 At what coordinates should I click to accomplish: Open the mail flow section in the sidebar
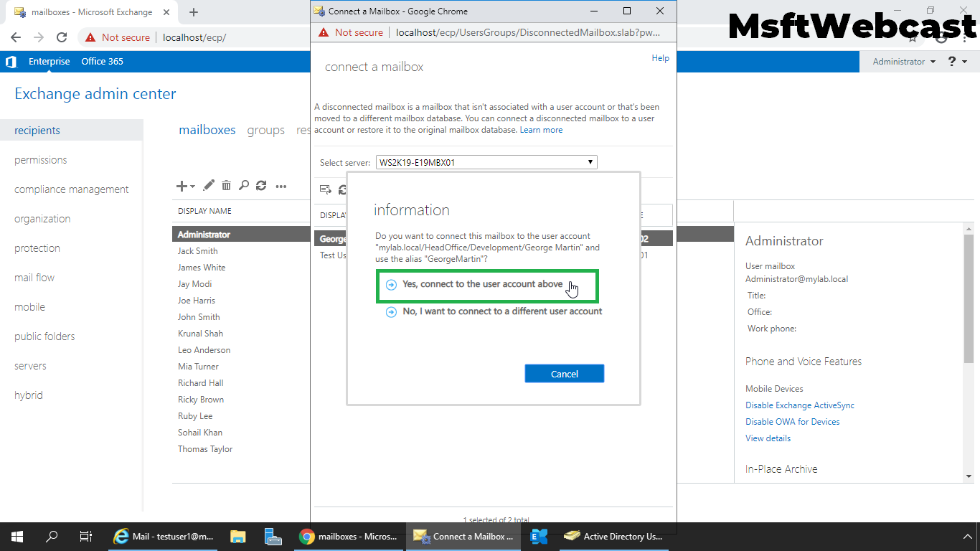point(34,277)
